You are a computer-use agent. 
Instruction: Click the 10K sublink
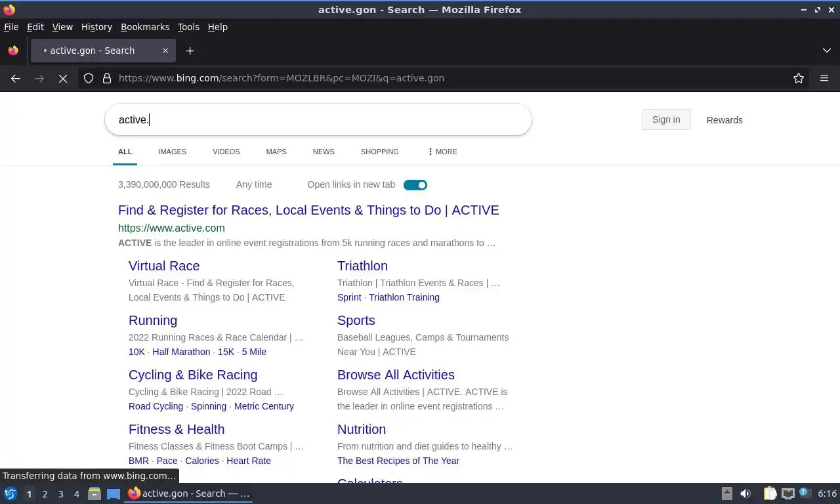click(x=136, y=352)
